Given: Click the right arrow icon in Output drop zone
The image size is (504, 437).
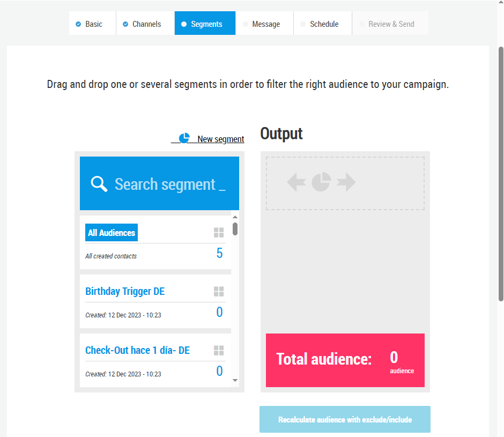Looking at the screenshot, I should 346,182.
